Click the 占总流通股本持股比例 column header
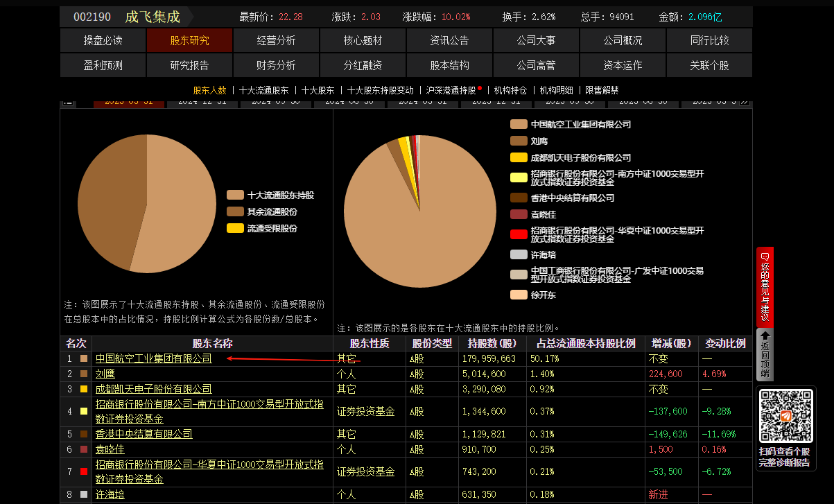The width and height of the screenshot is (834, 504). tap(586, 343)
